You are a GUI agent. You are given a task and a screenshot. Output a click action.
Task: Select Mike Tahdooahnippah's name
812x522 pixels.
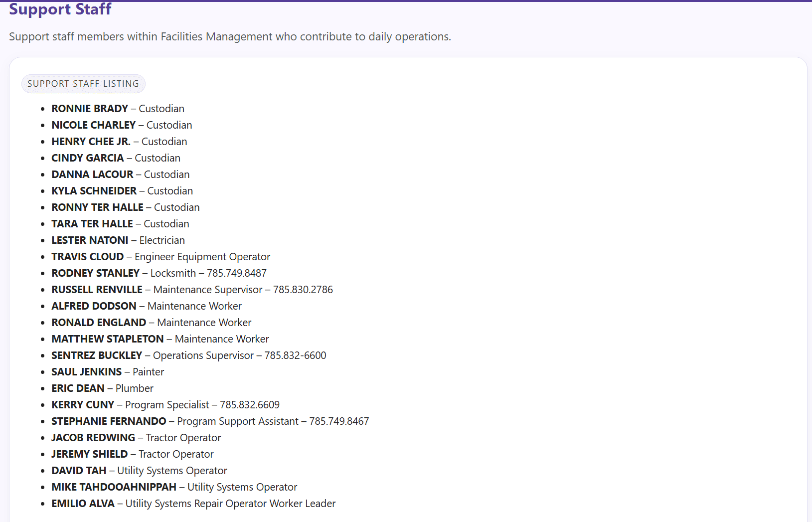click(x=114, y=487)
